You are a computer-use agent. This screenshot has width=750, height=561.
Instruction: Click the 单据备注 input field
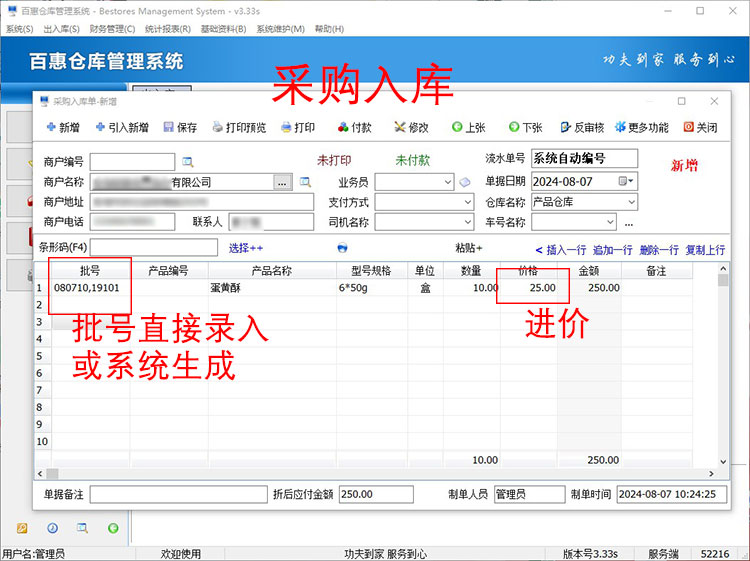click(178, 495)
